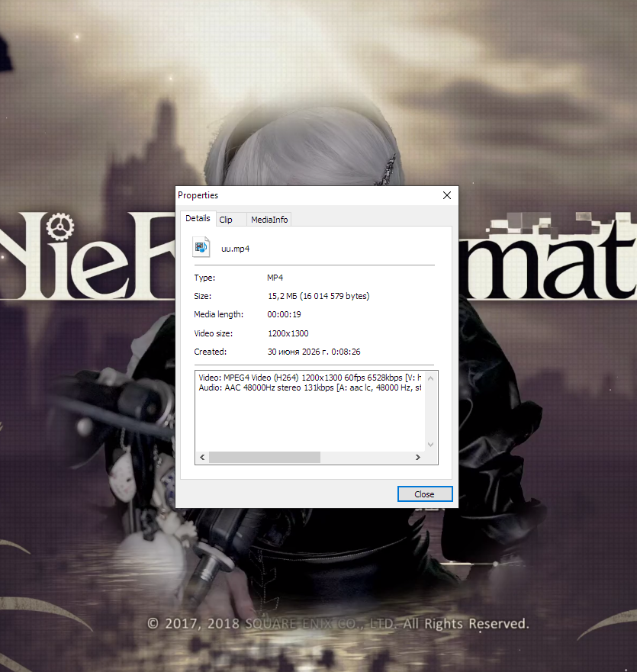Select the MP4 type value
Image resolution: width=637 pixels, height=672 pixels.
click(x=275, y=278)
